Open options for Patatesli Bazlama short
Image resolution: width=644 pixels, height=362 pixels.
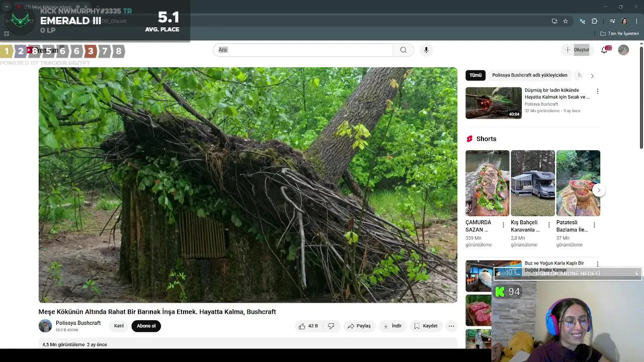pos(594,225)
